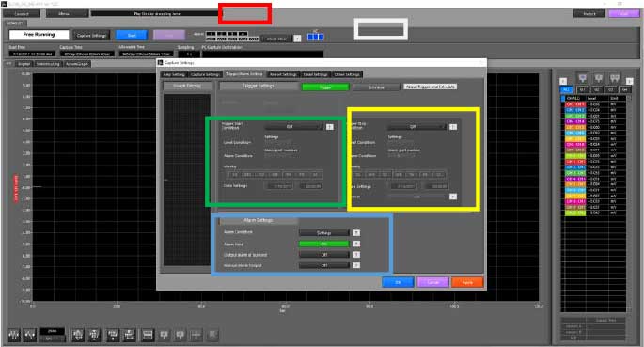Click the purple Exit button top right
644x347 pixels.
pos(624,13)
